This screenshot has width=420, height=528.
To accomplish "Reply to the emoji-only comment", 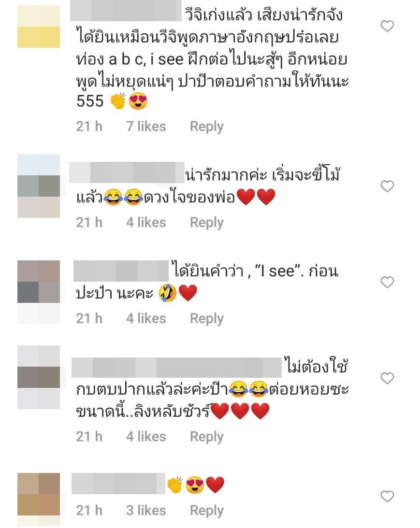I will [206, 511].
